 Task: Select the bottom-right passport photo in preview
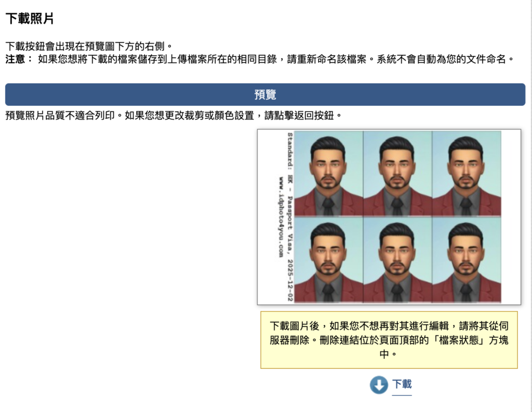click(466, 260)
